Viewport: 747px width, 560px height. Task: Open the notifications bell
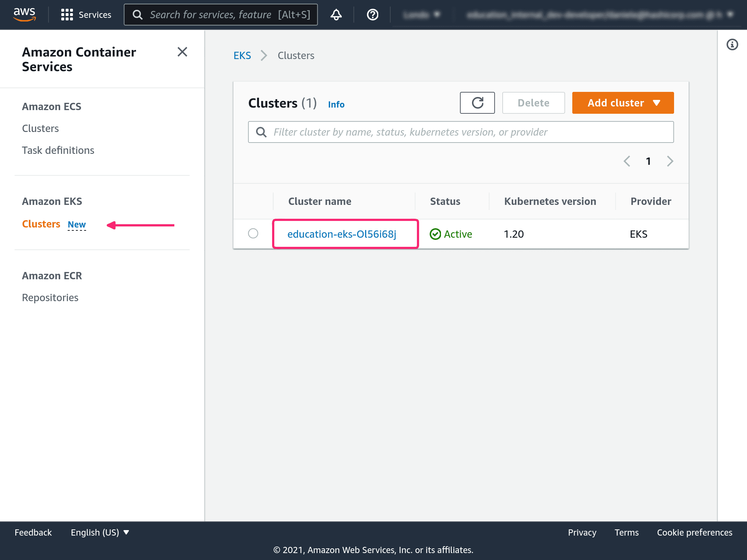click(x=336, y=15)
